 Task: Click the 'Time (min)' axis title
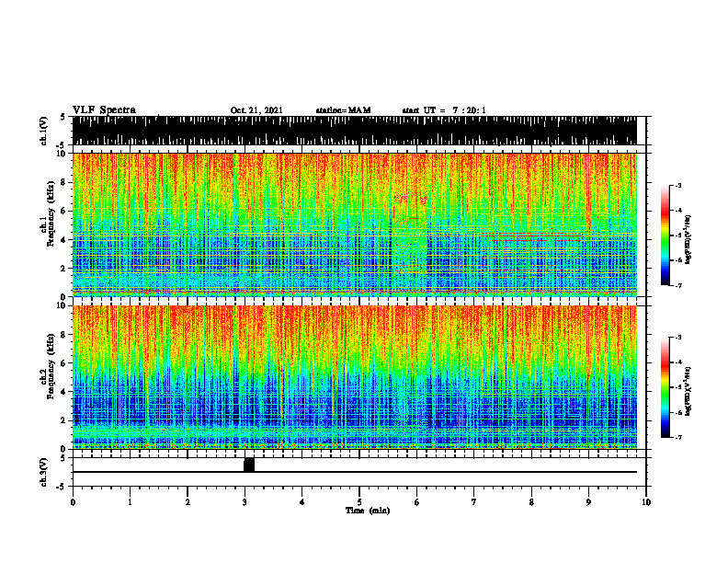click(368, 511)
